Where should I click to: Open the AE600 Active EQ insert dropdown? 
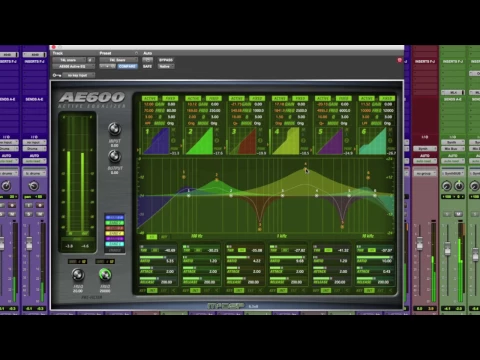click(x=73, y=67)
